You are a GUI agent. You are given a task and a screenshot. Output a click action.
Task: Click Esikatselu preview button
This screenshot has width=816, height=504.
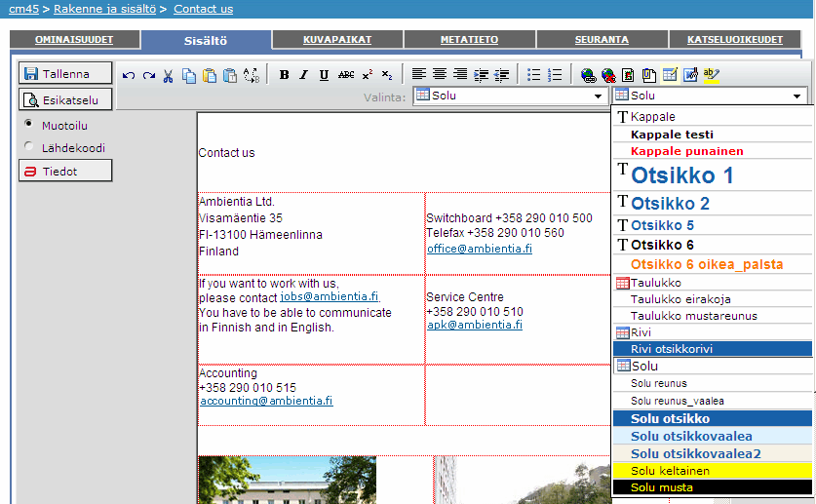click(65, 99)
